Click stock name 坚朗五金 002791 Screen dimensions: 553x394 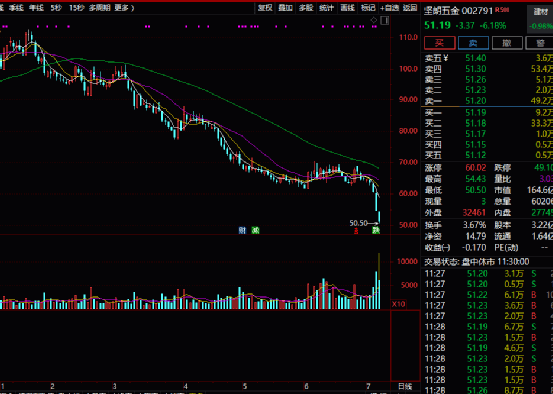[x=458, y=11]
